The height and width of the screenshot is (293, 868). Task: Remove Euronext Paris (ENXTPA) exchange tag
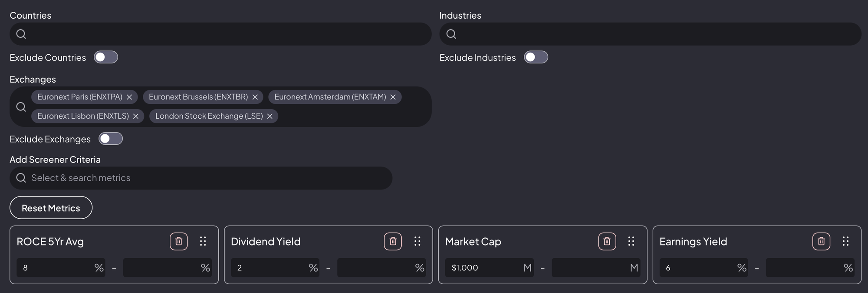[129, 97]
